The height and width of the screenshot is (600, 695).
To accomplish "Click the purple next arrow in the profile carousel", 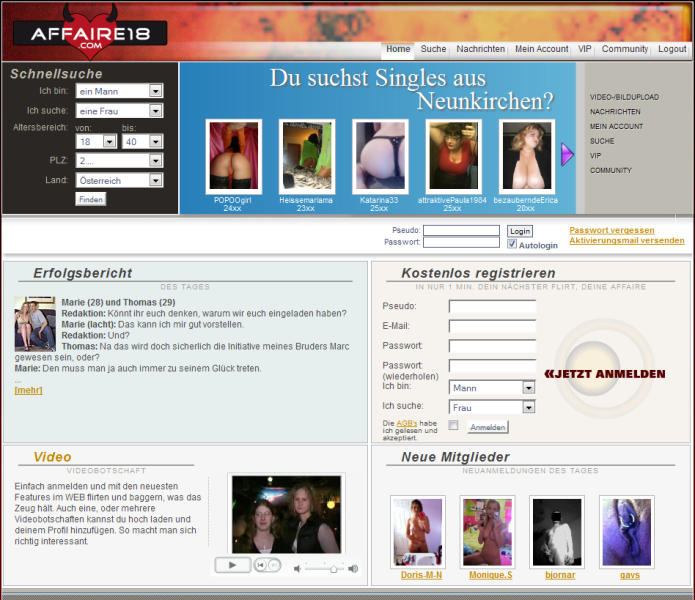I will (x=566, y=154).
